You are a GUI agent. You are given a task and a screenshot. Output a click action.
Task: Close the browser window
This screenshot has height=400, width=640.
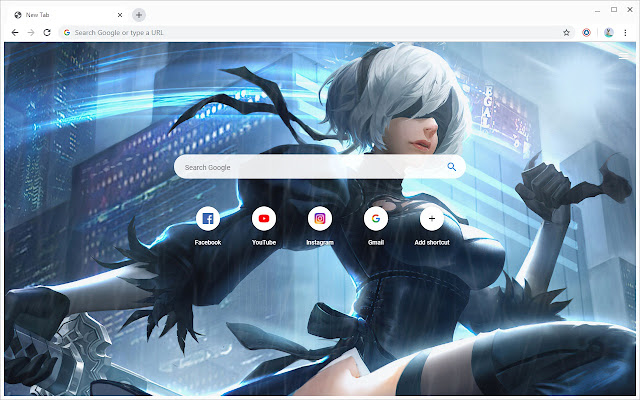pyautogui.click(x=630, y=9)
